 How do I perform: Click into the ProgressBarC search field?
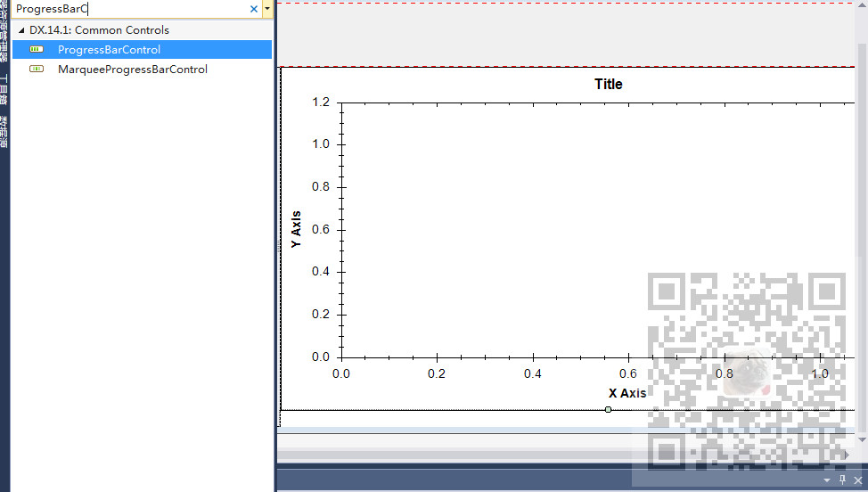(131, 9)
